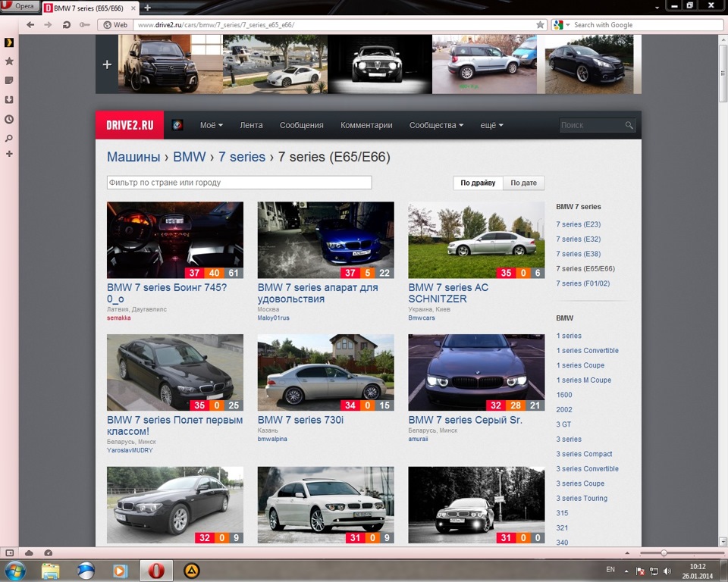Open the 'Моё' dropdown menu
This screenshot has width=728, height=582.
click(210, 125)
